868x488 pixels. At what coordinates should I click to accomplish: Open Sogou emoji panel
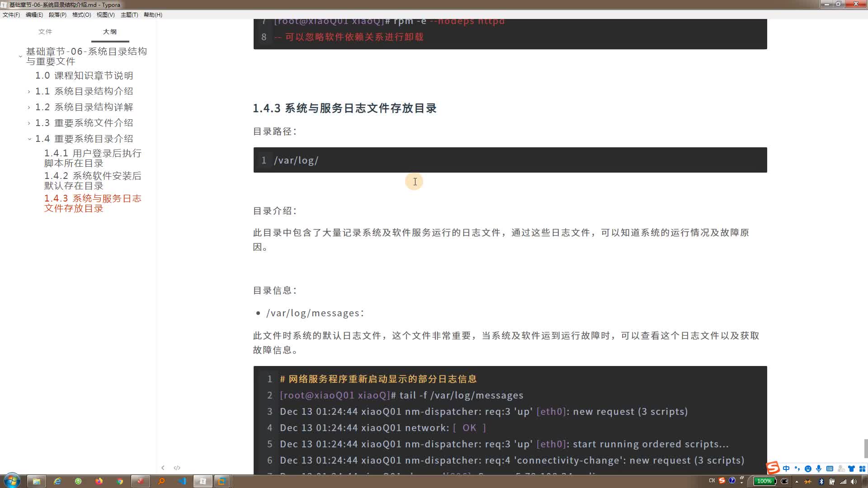click(x=808, y=469)
